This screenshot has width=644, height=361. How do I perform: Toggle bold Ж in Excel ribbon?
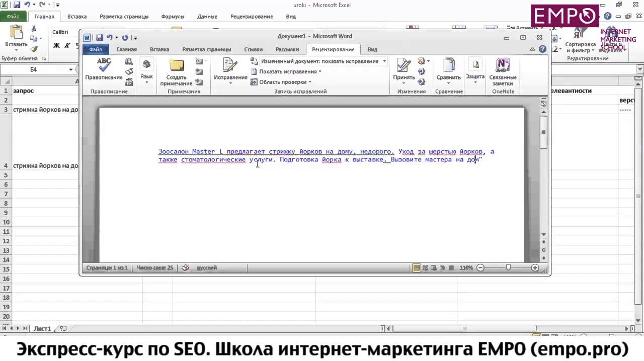tap(56, 45)
